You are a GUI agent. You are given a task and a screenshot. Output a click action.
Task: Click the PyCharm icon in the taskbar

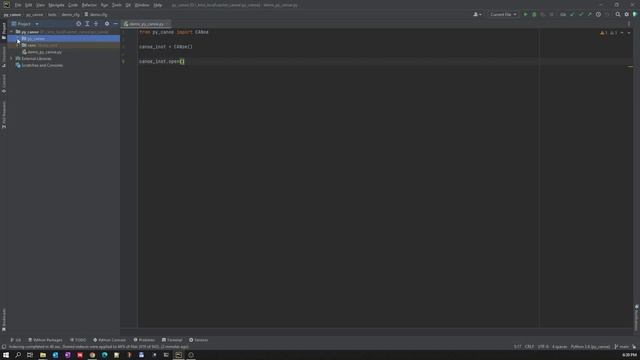[x=178, y=355]
